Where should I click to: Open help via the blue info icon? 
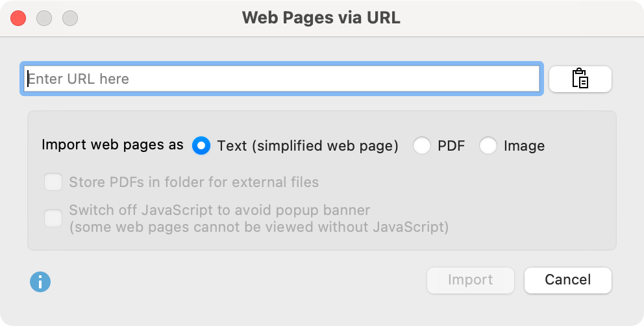[x=40, y=281]
